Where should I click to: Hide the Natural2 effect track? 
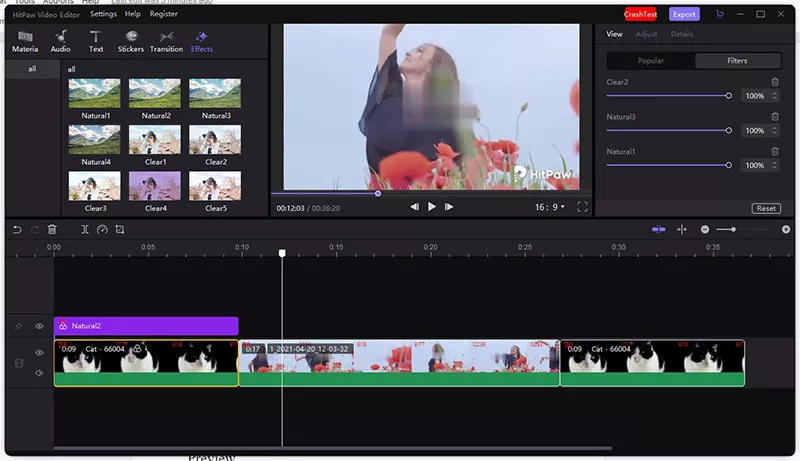(40, 326)
